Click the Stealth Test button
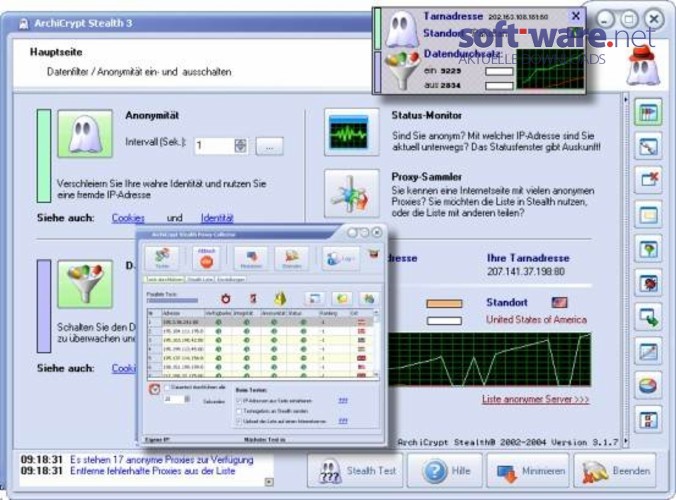The width and height of the screenshot is (676, 500). (355, 470)
